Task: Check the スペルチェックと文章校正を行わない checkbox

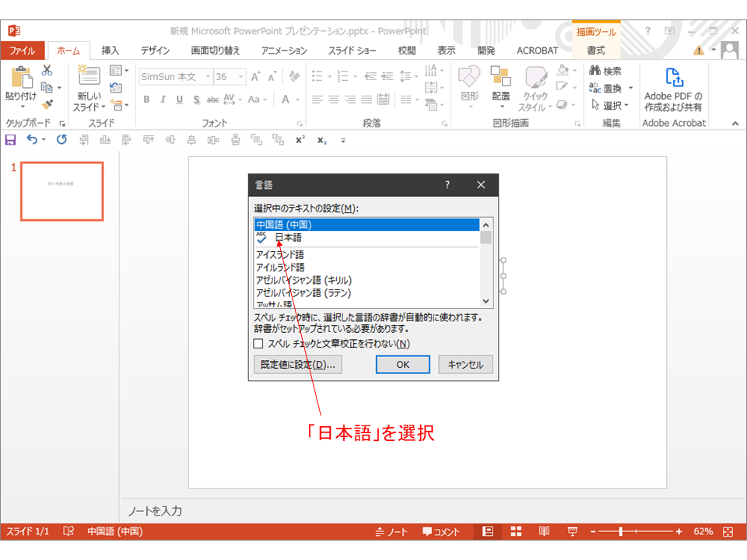Action: pyautogui.click(x=259, y=344)
